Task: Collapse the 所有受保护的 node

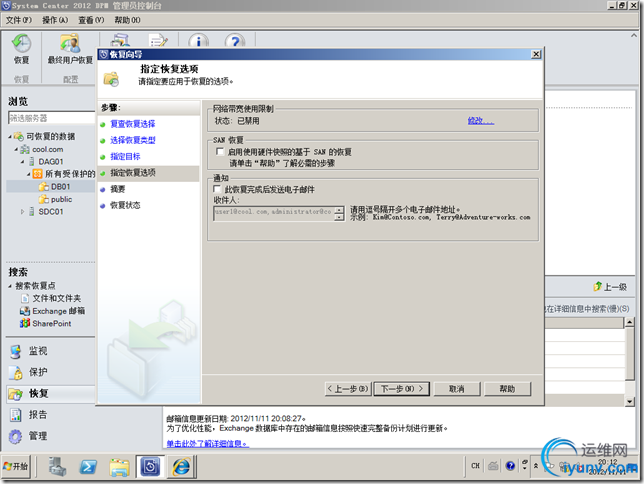Action: [x=29, y=174]
